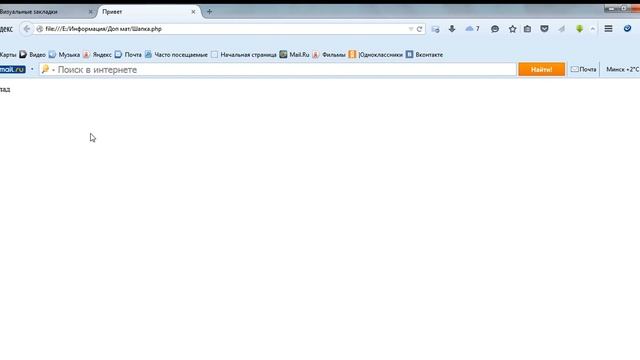Open Почта bookmark in bookmarks bar
The width and height of the screenshot is (640, 360).
[x=128, y=55]
